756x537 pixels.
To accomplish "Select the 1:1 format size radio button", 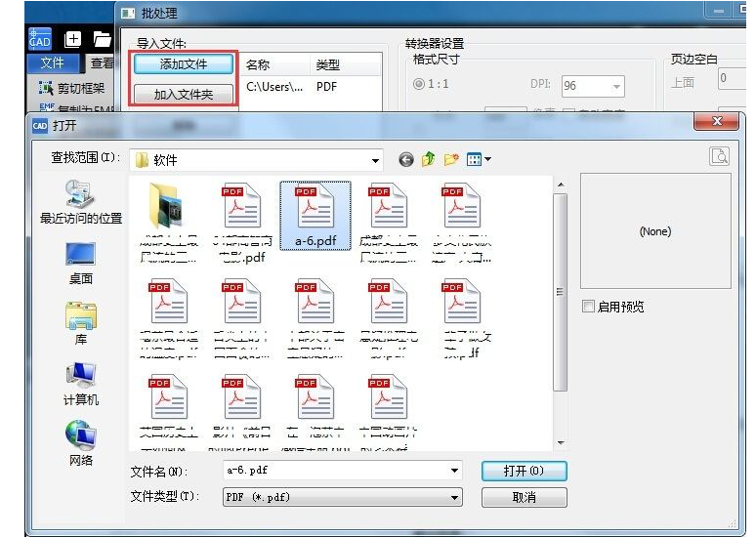I will click(420, 85).
